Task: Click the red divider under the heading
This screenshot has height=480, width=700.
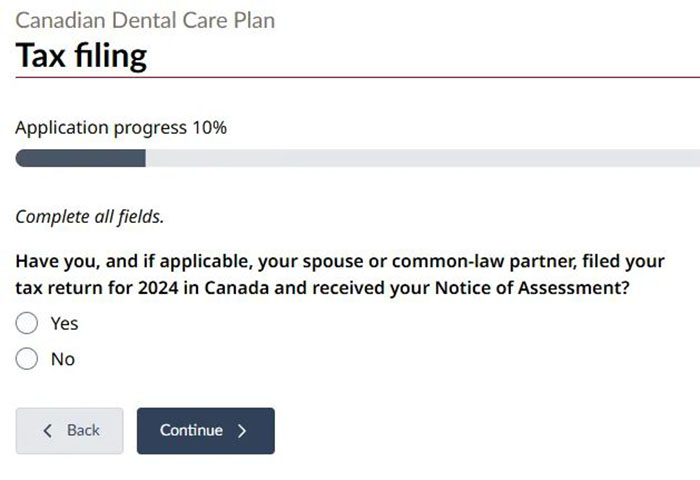Action: tap(350, 77)
